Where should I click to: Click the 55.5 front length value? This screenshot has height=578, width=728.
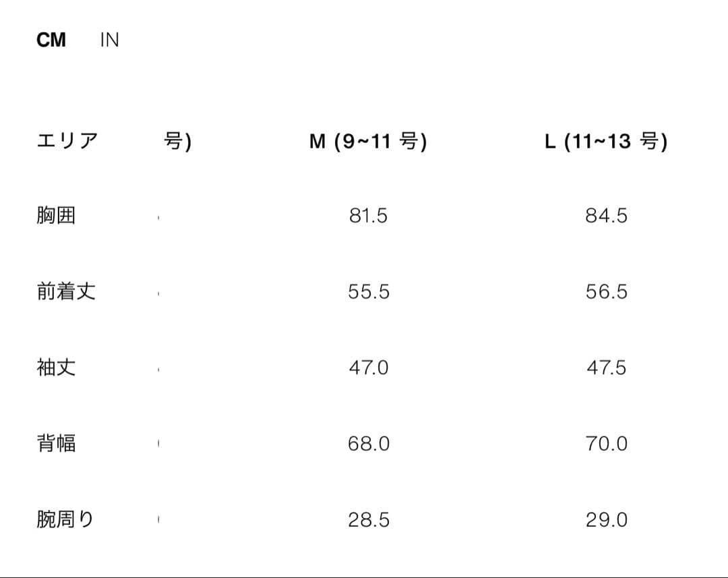click(368, 292)
